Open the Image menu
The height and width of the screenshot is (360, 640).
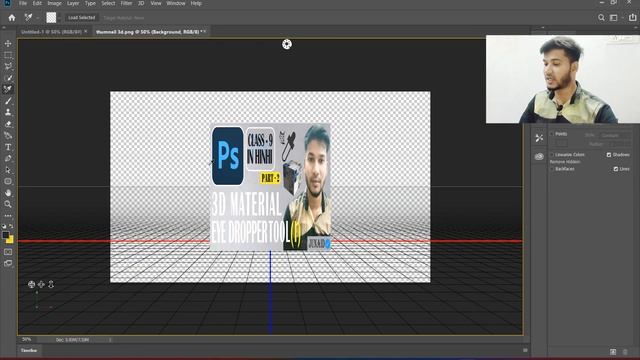tap(54, 3)
